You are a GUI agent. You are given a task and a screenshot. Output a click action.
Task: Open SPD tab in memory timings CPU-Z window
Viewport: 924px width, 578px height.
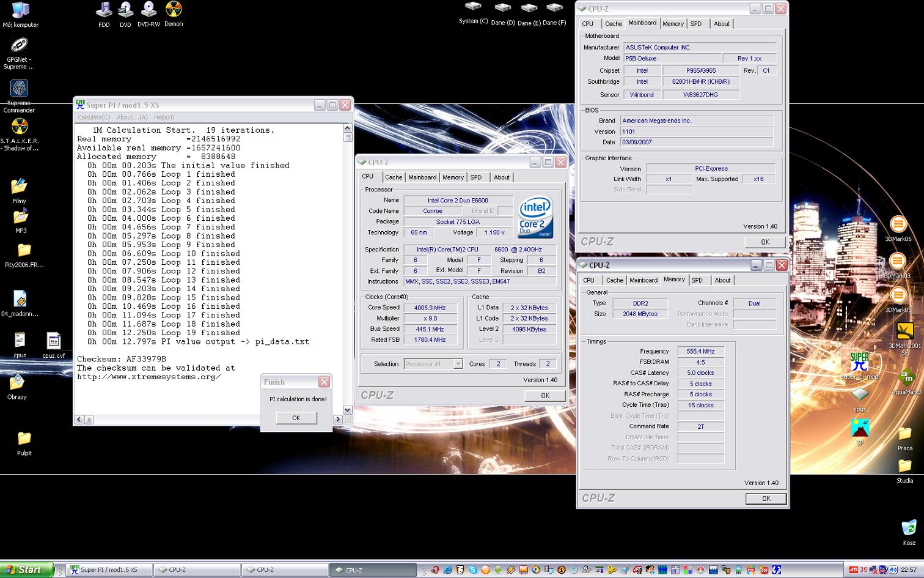click(x=697, y=280)
